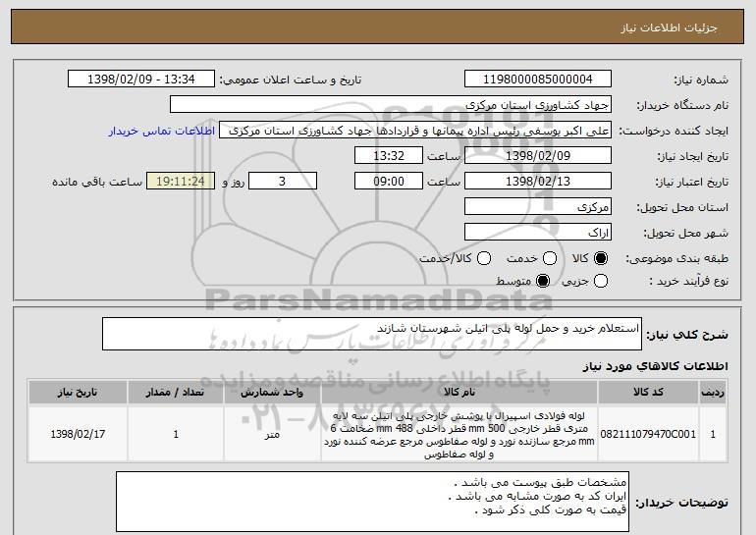Click the جزئیات اطلاعات نیاز header title
The width and height of the screenshot is (756, 535).
point(669,27)
